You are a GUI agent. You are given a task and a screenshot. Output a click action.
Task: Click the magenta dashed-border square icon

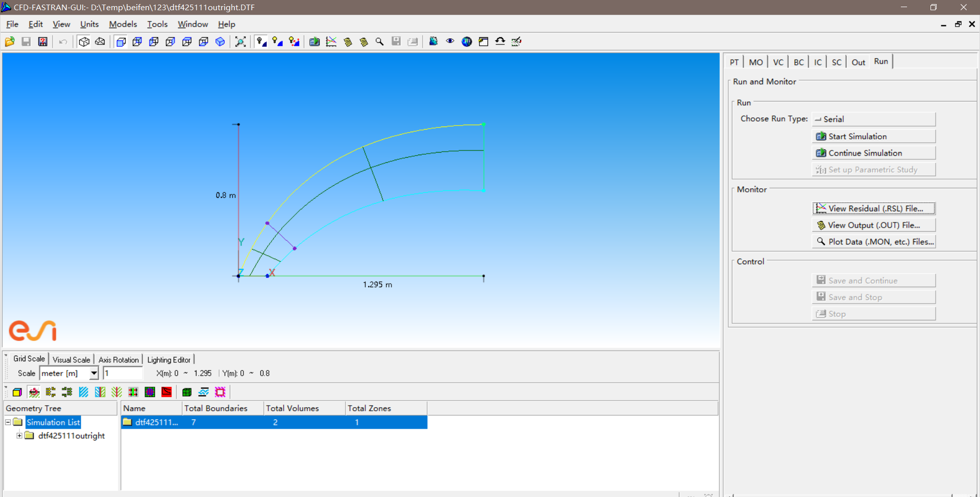pos(220,392)
